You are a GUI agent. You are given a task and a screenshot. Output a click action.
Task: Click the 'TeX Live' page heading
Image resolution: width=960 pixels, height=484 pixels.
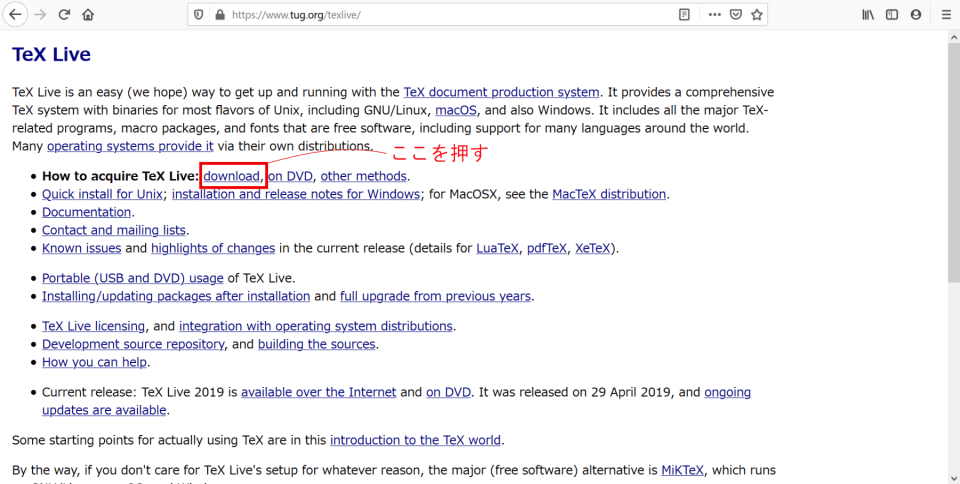pyautogui.click(x=51, y=54)
